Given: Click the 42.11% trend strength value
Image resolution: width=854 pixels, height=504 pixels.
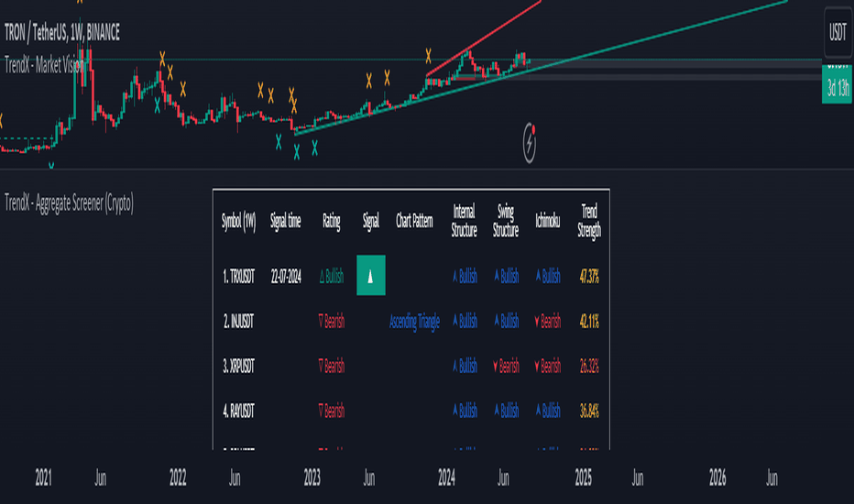Looking at the screenshot, I should [x=589, y=322].
